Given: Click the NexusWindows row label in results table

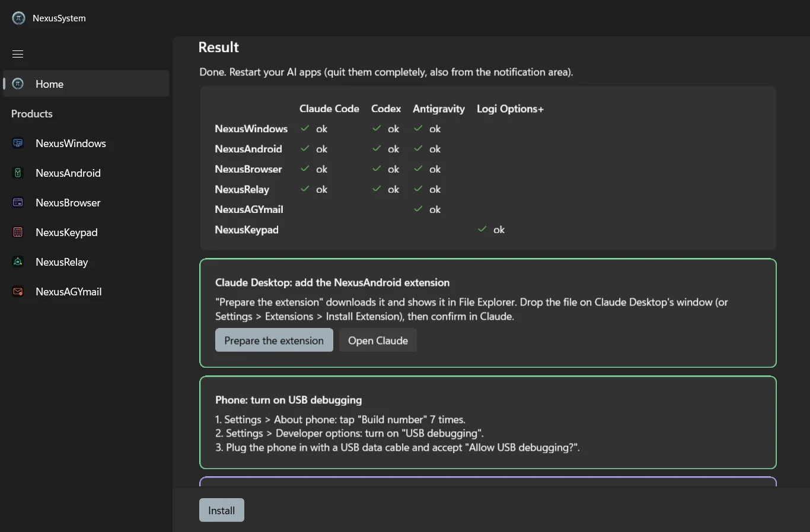Looking at the screenshot, I should click(x=251, y=129).
